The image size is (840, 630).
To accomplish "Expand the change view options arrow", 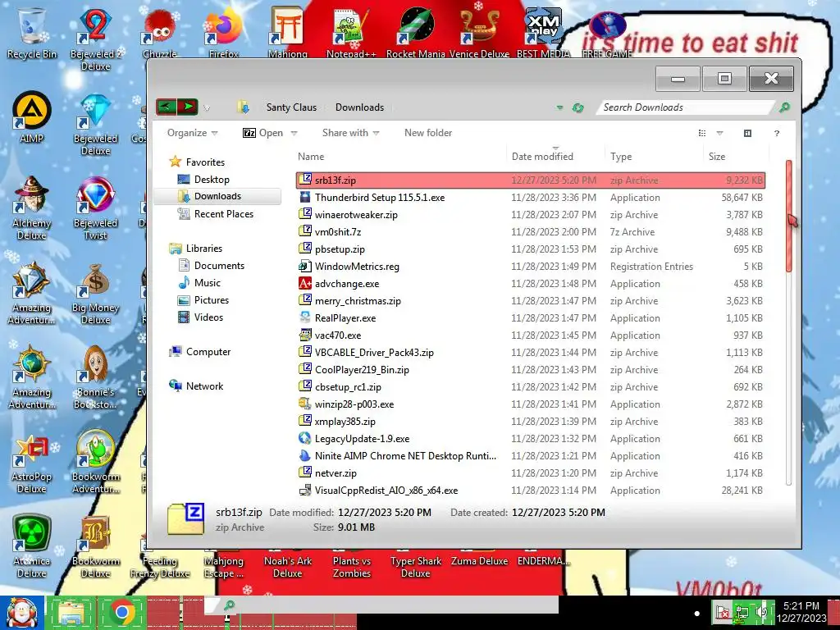I will (x=719, y=133).
